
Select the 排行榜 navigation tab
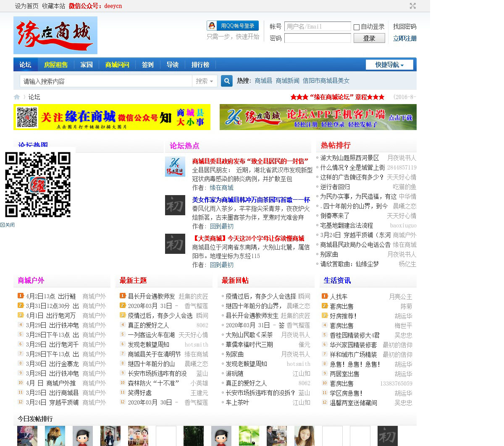click(200, 65)
